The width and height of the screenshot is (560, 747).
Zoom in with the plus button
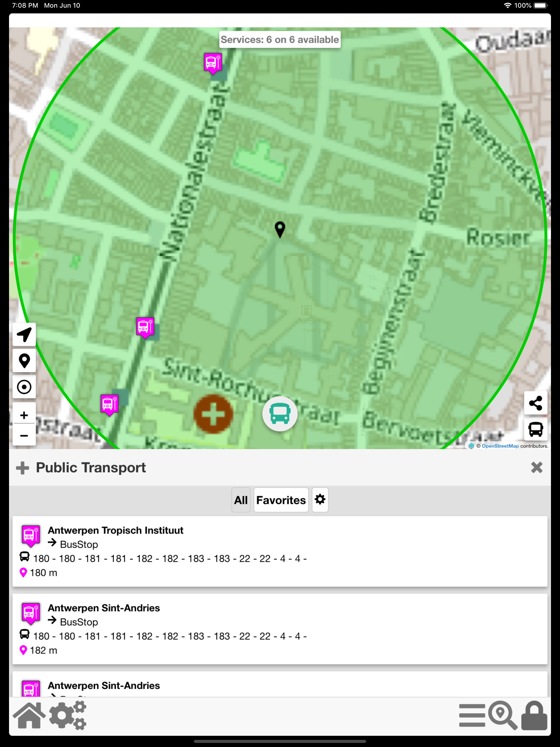point(24,415)
